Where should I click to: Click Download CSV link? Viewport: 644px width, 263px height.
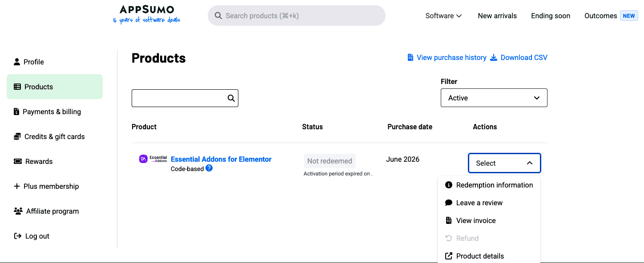(524, 57)
